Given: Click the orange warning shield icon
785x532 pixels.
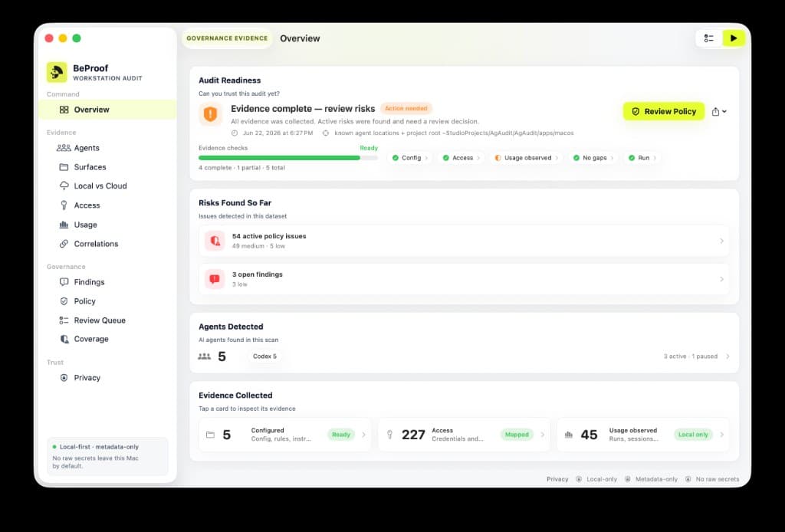Looking at the screenshot, I should [x=211, y=114].
